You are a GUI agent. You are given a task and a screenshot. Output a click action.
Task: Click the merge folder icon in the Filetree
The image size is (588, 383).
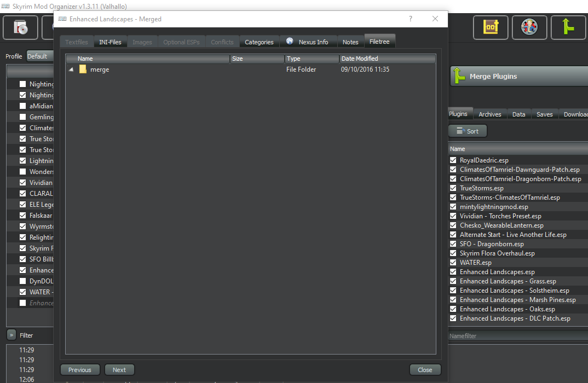click(x=83, y=69)
